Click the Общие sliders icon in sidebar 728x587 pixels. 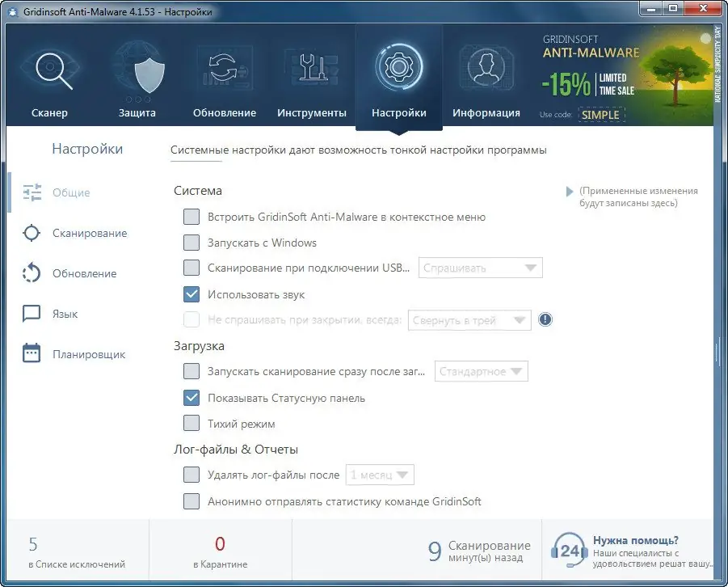point(32,192)
